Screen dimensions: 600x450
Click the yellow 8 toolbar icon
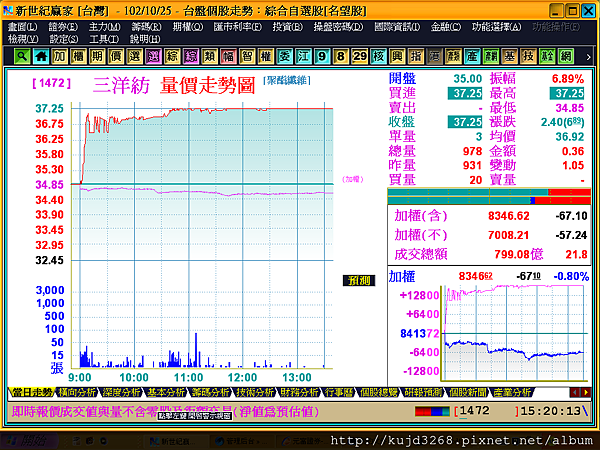click(341, 57)
